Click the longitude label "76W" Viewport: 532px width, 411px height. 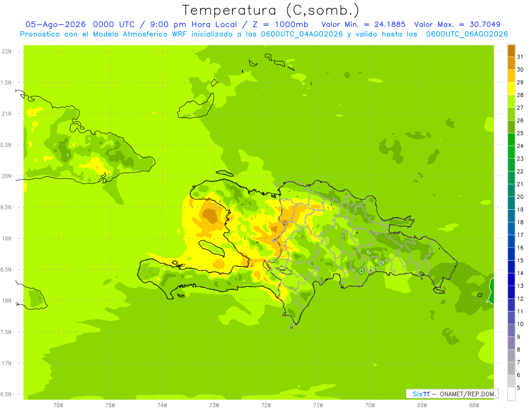click(x=58, y=405)
